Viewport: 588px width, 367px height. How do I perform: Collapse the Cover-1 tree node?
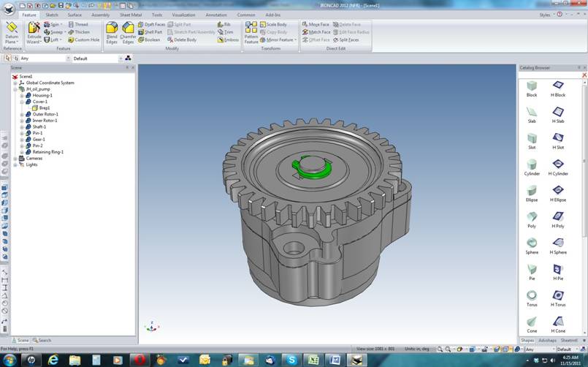[x=22, y=102]
